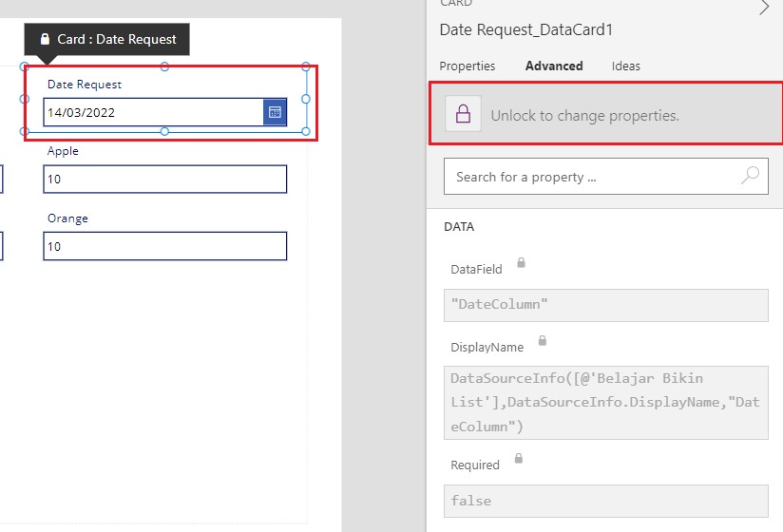
Task: Click the lock icon beside DataField
Action: (521, 262)
